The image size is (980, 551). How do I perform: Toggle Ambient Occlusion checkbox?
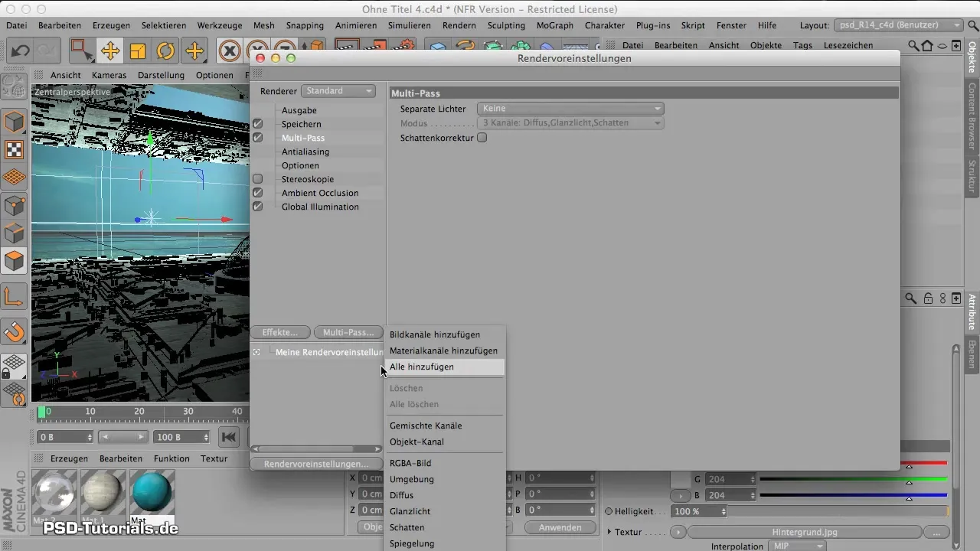(258, 193)
